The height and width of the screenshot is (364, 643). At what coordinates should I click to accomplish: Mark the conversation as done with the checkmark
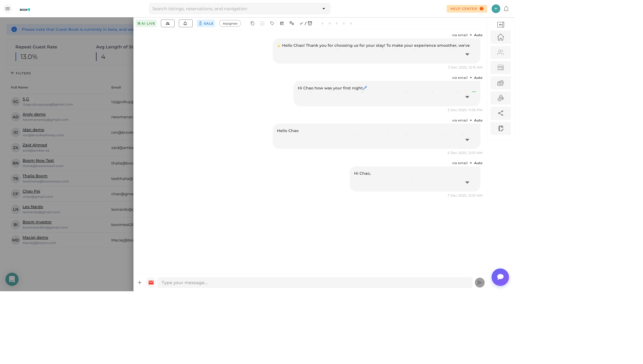click(x=301, y=23)
